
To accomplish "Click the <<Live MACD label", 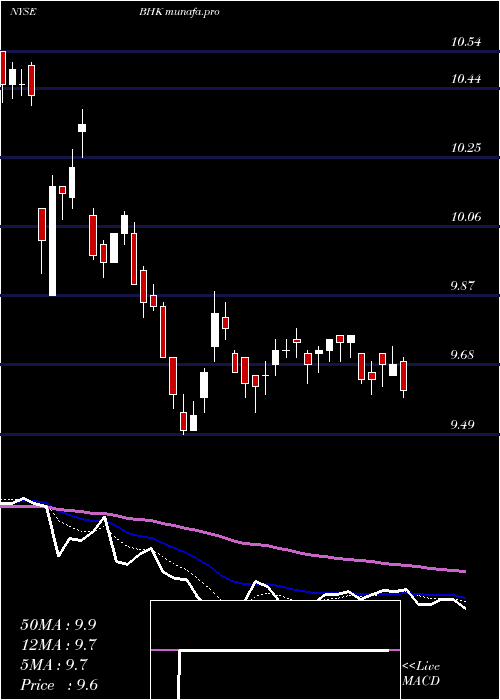I will coord(421,673).
